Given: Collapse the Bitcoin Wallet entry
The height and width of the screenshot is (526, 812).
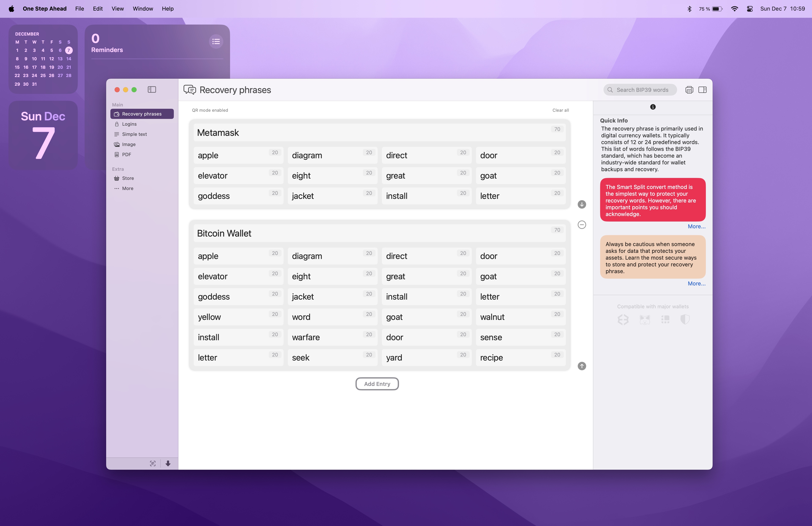Looking at the screenshot, I should (x=582, y=225).
